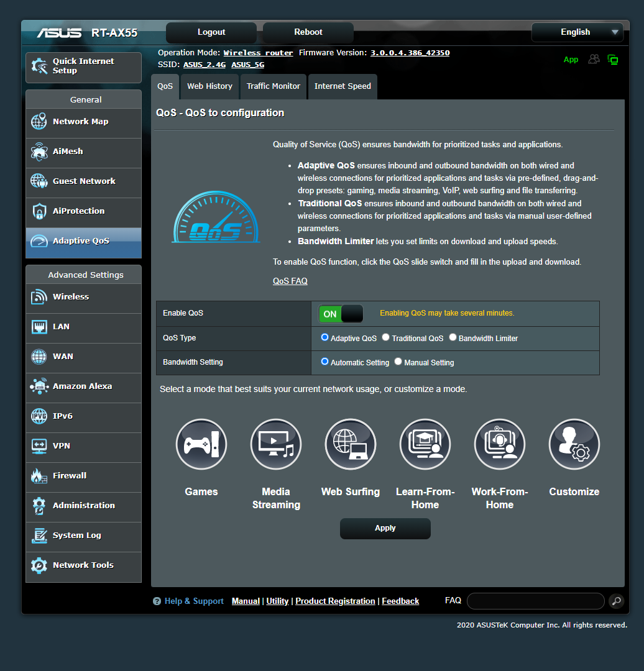
Task: Click the Adaptive QoS gauge icon
Action: pos(39,241)
